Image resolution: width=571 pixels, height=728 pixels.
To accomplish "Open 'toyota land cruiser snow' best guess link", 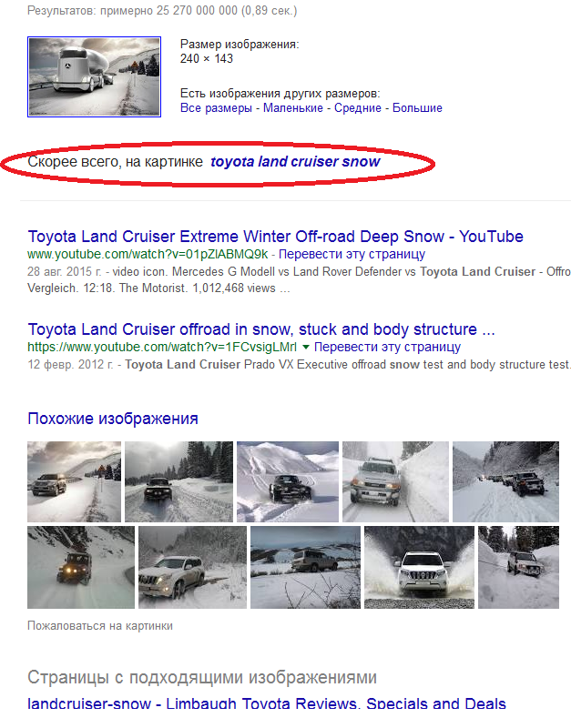I will [x=295, y=162].
